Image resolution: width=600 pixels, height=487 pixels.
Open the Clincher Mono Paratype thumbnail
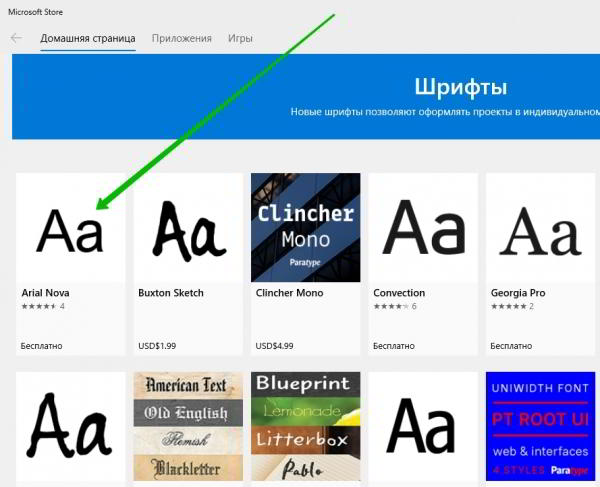pos(305,228)
